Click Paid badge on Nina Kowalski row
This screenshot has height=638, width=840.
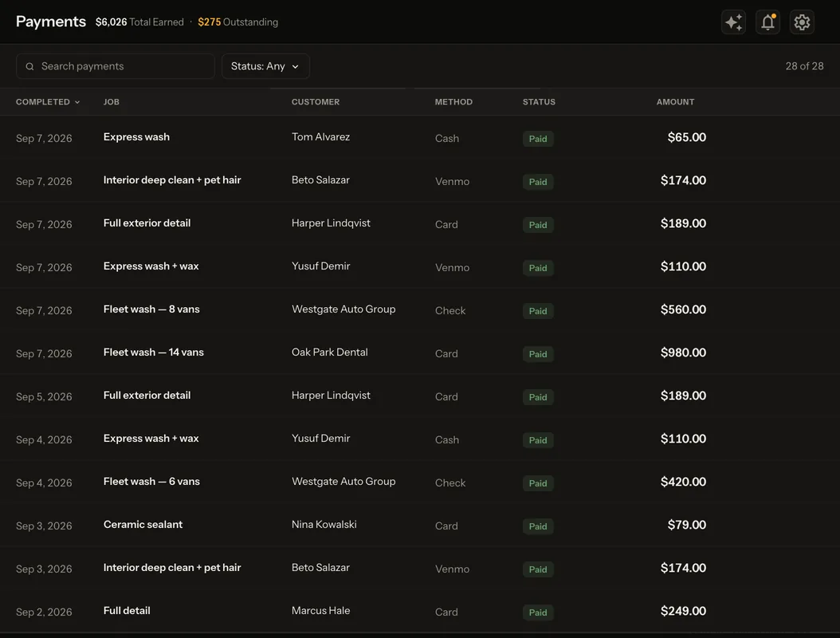(x=538, y=526)
